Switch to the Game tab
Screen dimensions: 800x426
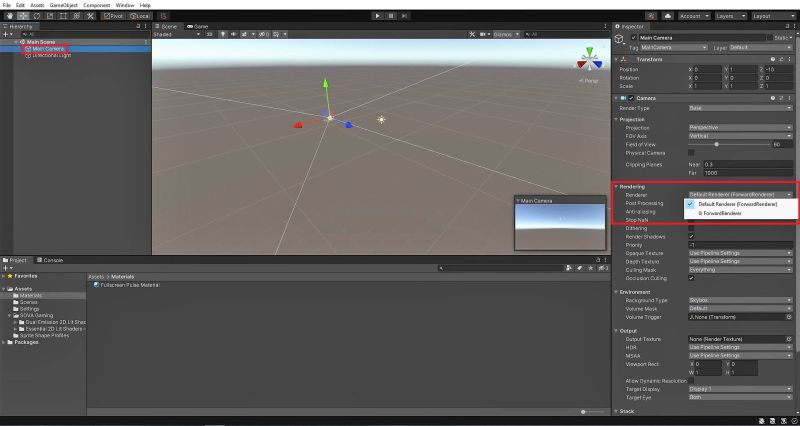coord(197,26)
